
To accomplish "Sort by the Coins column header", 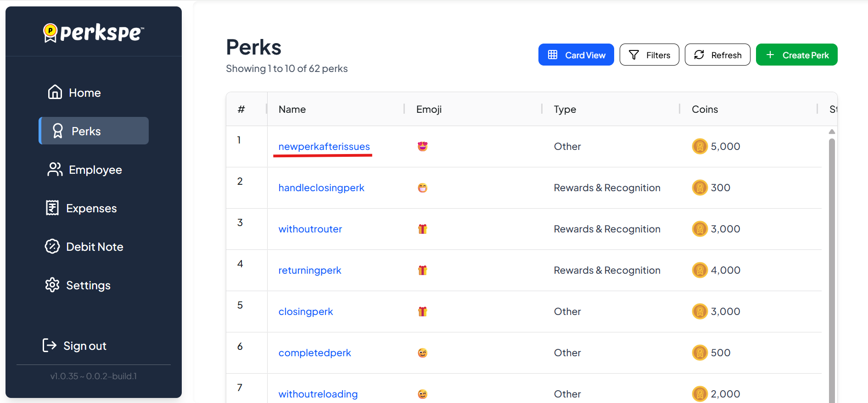I will click(x=705, y=109).
